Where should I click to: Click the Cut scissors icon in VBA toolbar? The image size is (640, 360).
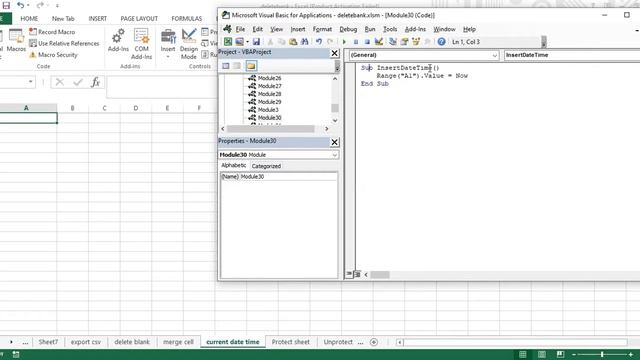pyautogui.click(x=270, y=42)
